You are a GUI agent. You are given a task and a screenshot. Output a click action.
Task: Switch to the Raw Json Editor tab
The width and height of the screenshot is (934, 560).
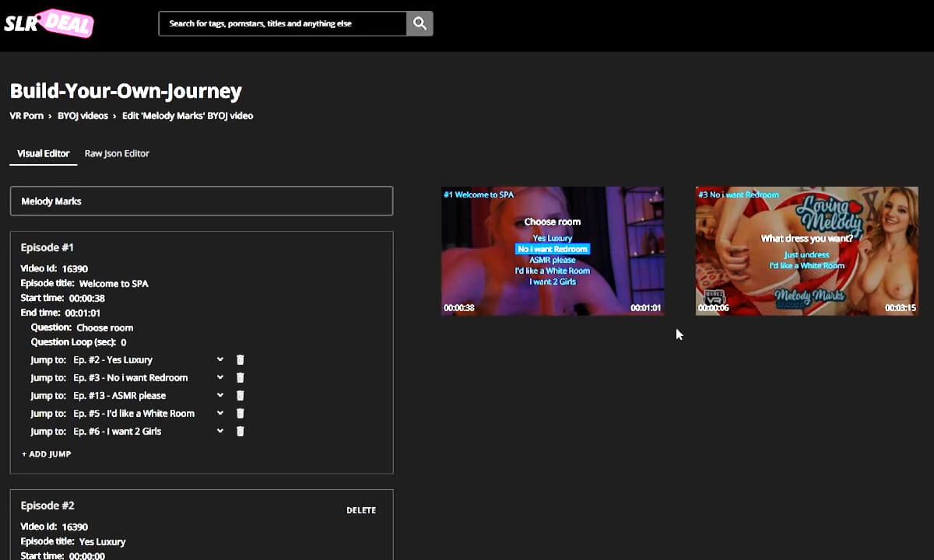pos(117,153)
